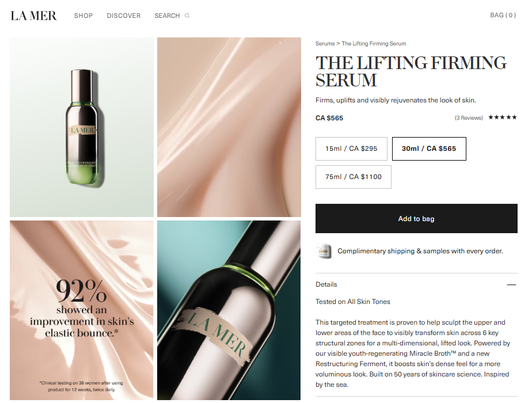The height and width of the screenshot is (403, 532).
Task: Open the Shop menu
Action: point(83,16)
